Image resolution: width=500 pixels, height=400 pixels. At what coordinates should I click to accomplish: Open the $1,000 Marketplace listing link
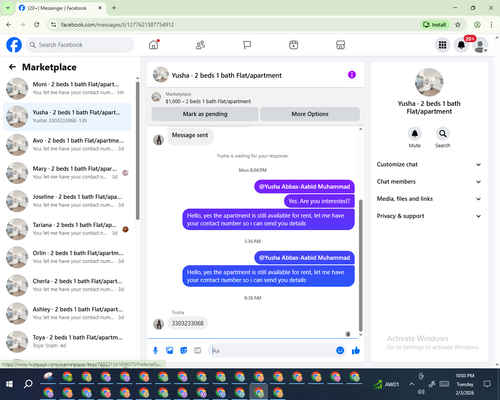[208, 101]
